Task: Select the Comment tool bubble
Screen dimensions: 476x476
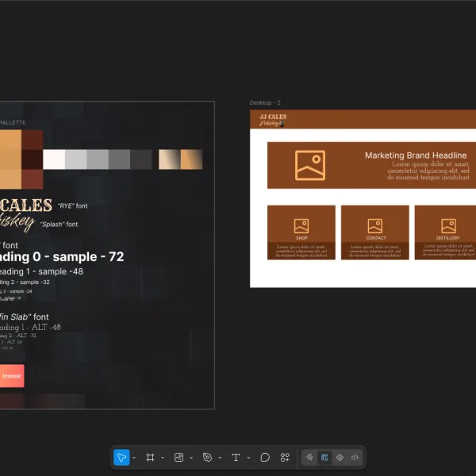Action: (265, 457)
